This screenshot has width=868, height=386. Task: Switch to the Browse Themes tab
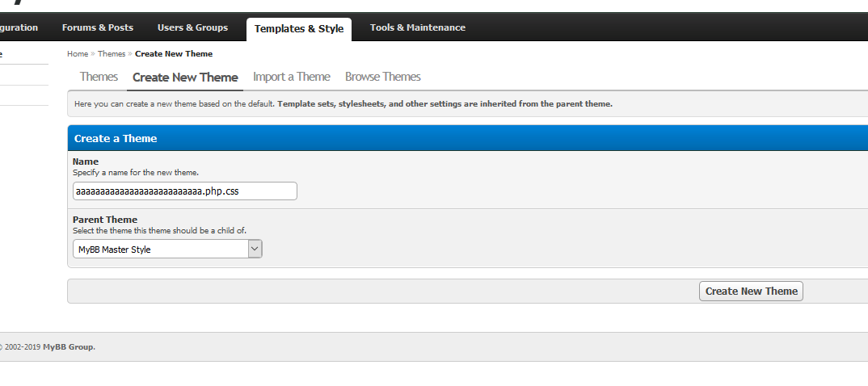382,77
